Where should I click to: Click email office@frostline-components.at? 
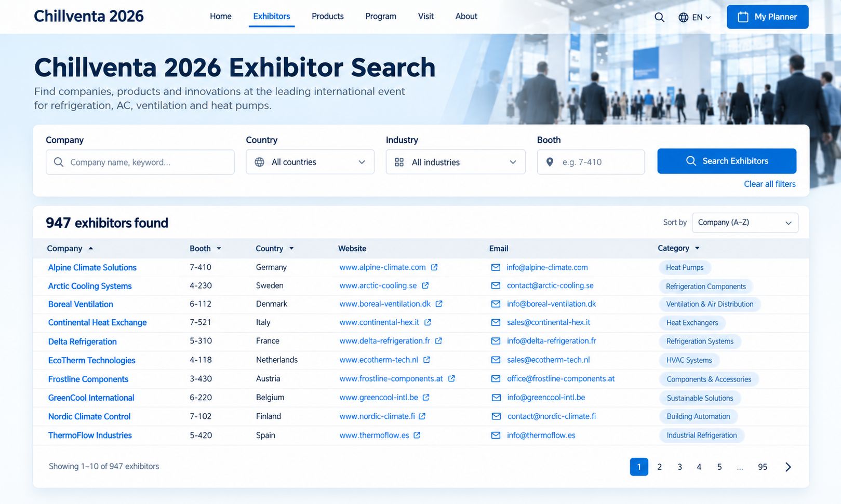click(x=560, y=378)
